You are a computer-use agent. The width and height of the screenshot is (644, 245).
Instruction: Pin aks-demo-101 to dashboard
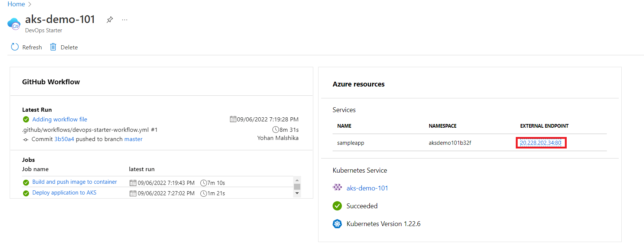(x=110, y=20)
